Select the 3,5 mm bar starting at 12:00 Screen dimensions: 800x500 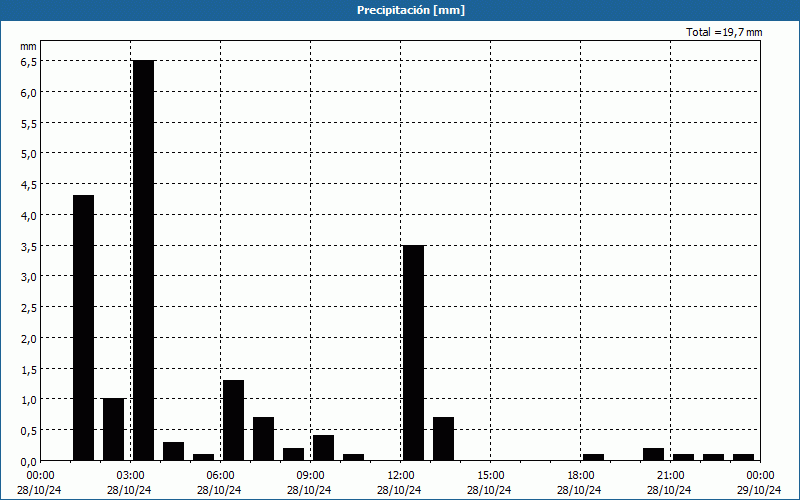tap(414, 353)
